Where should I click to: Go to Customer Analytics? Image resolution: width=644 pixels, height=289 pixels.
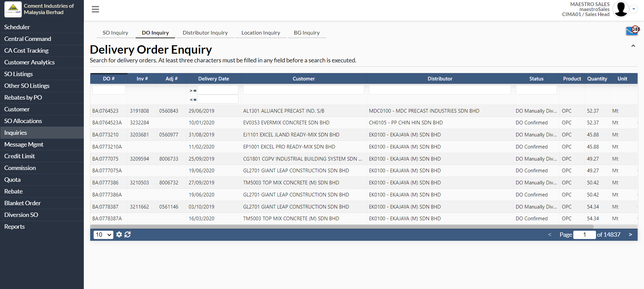(x=42, y=62)
